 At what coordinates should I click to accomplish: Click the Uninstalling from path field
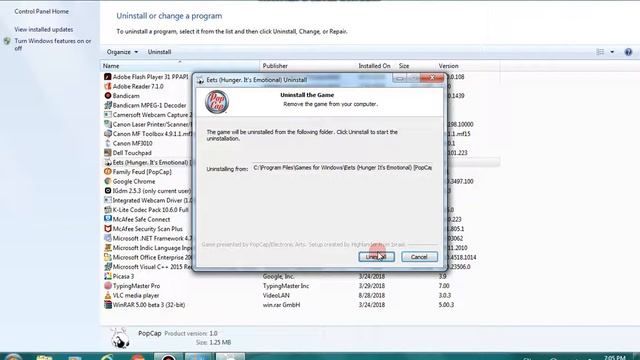point(342,168)
